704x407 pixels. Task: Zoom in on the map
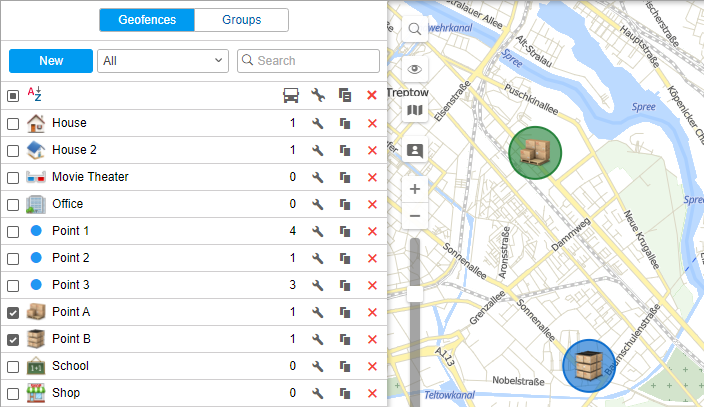tap(415, 189)
